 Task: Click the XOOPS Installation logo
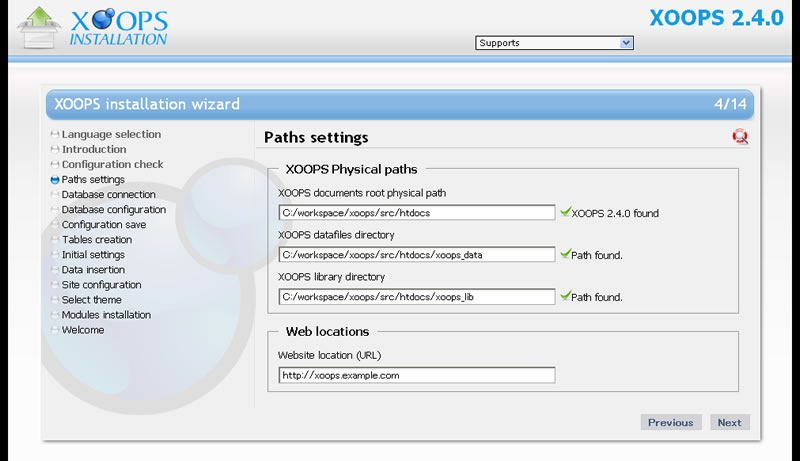[93, 28]
